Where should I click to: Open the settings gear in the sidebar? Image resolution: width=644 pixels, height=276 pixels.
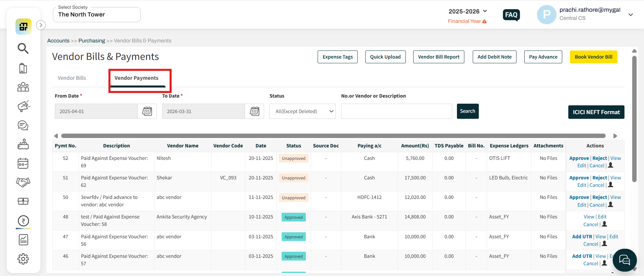(23, 259)
